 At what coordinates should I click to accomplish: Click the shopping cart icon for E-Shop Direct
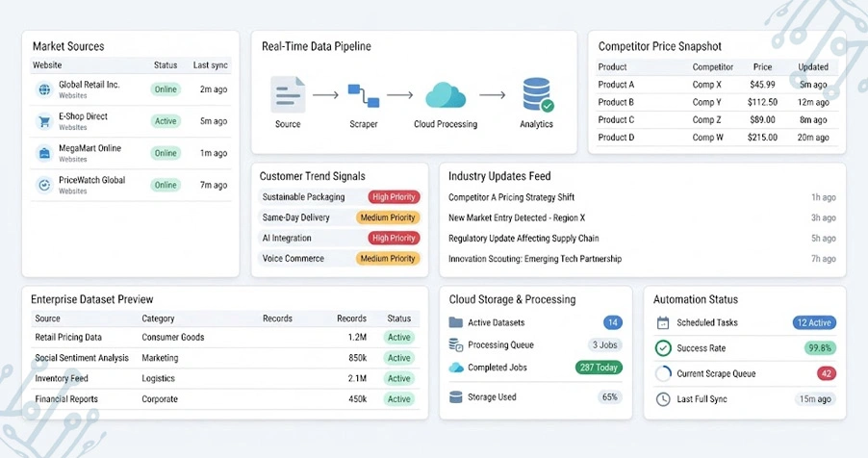(x=44, y=121)
